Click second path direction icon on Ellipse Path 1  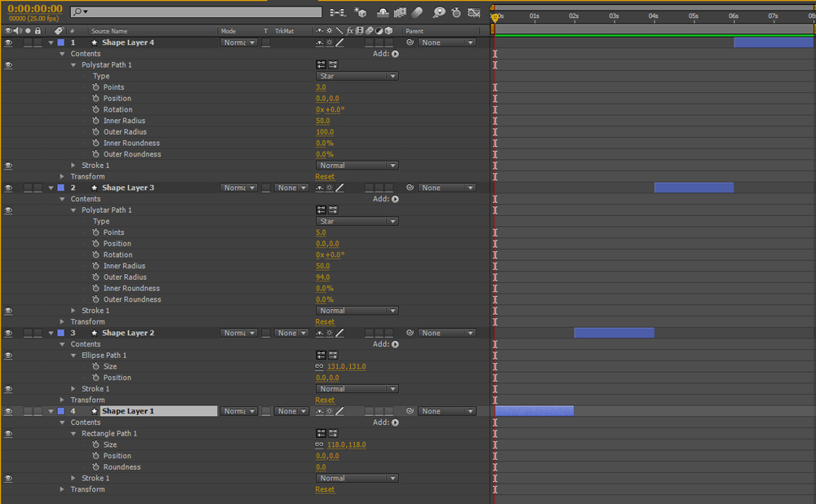(x=333, y=356)
